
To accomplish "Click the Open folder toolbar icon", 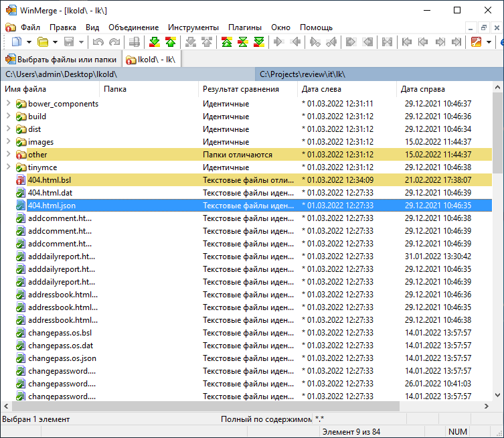I will [43, 42].
